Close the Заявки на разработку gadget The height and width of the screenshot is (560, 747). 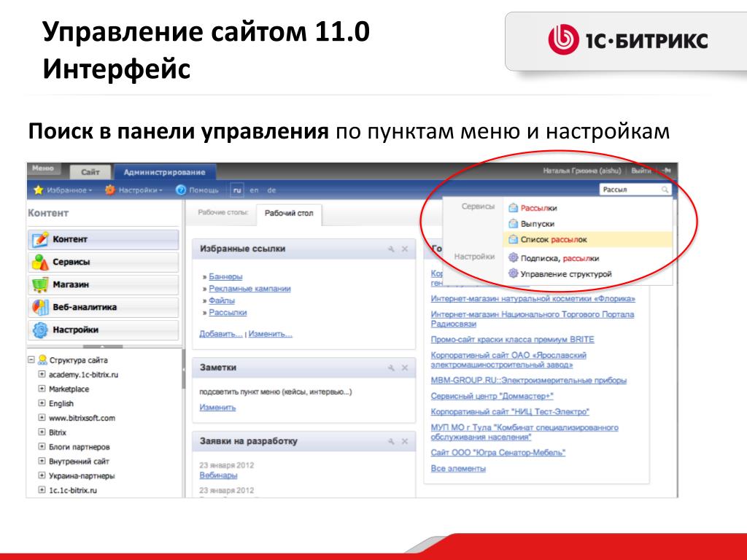coord(405,441)
